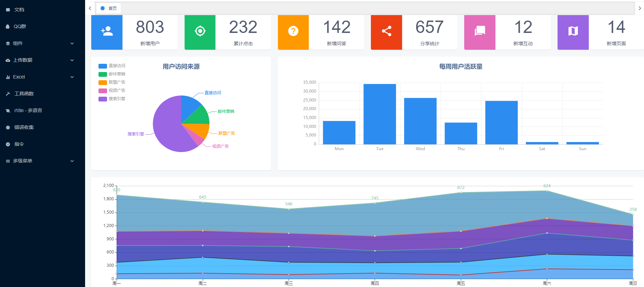Open the 错误收集 page
Image resolution: width=644 pixels, height=287 pixels.
click(x=24, y=127)
